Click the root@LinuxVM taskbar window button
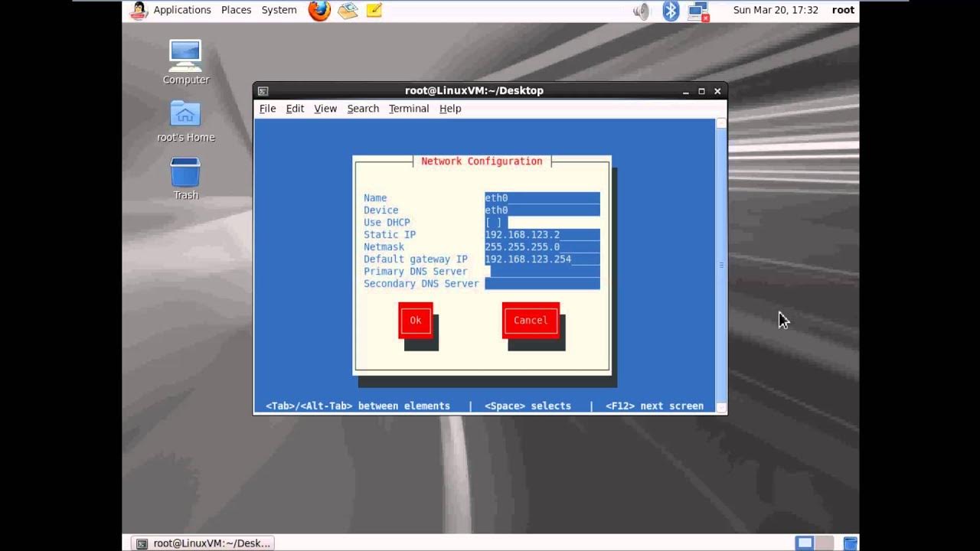This screenshot has height=551, width=980. point(203,543)
